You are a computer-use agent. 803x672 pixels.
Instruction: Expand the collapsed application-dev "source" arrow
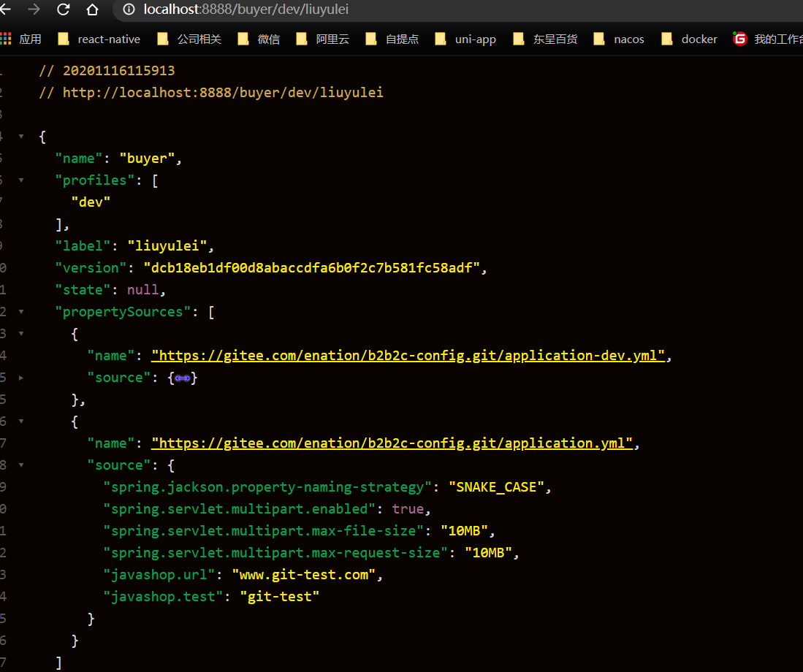click(21, 378)
